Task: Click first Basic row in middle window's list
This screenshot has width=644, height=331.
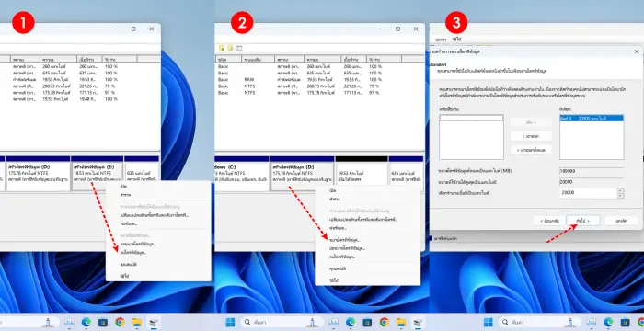Action: (224, 66)
